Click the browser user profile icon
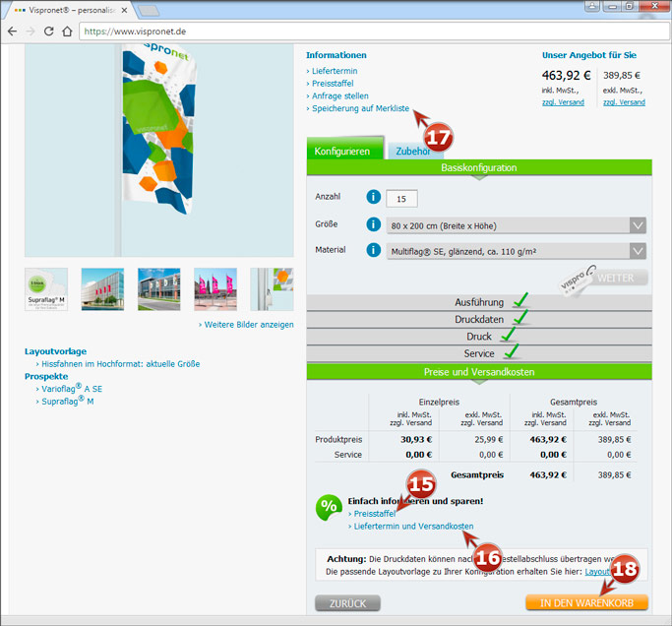 pos(592,6)
